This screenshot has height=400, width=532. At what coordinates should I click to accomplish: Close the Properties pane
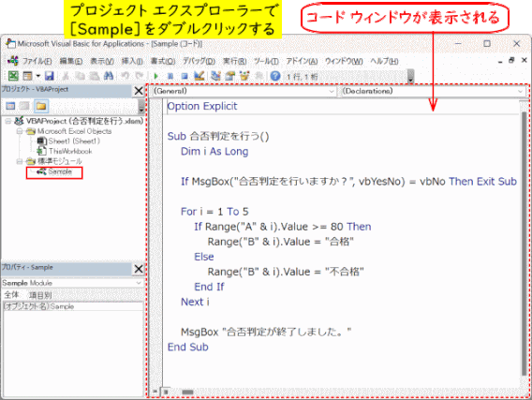click(139, 269)
